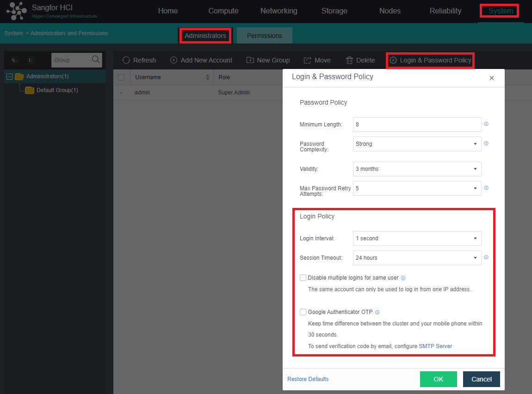The height and width of the screenshot is (394, 532).
Task: Click the OK button
Action: pyautogui.click(x=439, y=379)
